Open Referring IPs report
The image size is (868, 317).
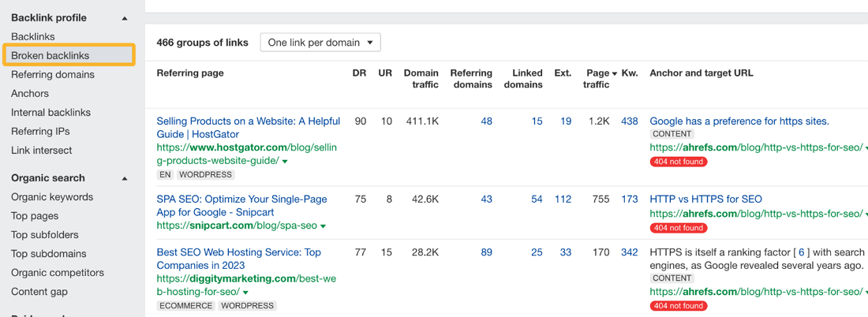coord(40,131)
